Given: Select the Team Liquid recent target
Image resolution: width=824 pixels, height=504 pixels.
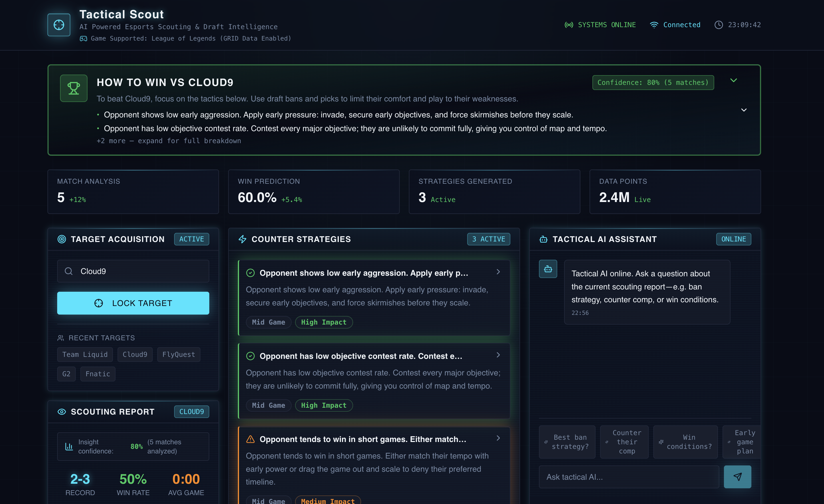Looking at the screenshot, I should pyautogui.click(x=85, y=354).
